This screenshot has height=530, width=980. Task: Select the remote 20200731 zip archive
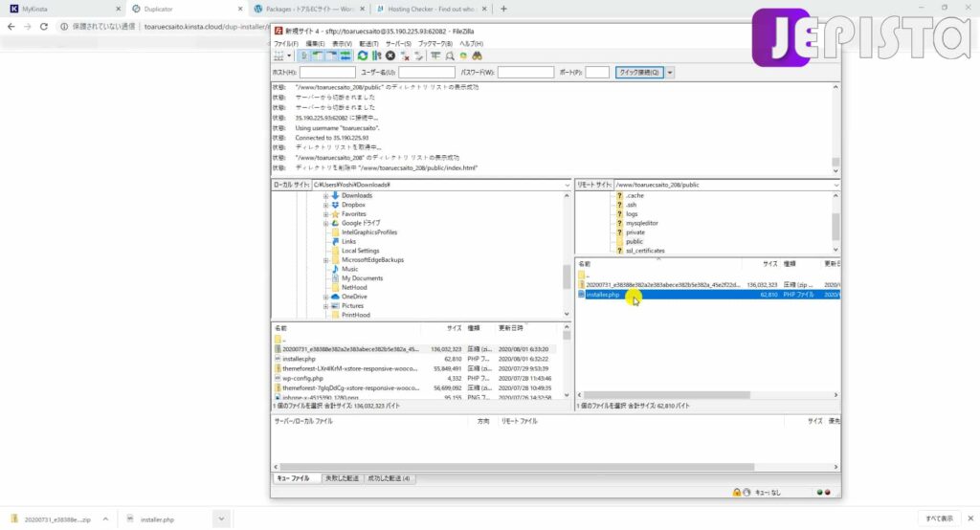click(x=708, y=285)
